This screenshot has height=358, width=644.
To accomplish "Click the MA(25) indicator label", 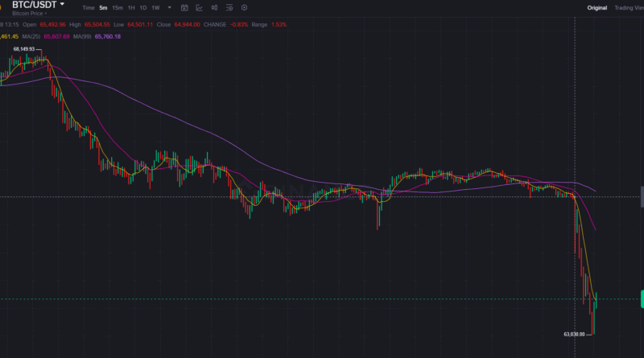I will 31,36.
